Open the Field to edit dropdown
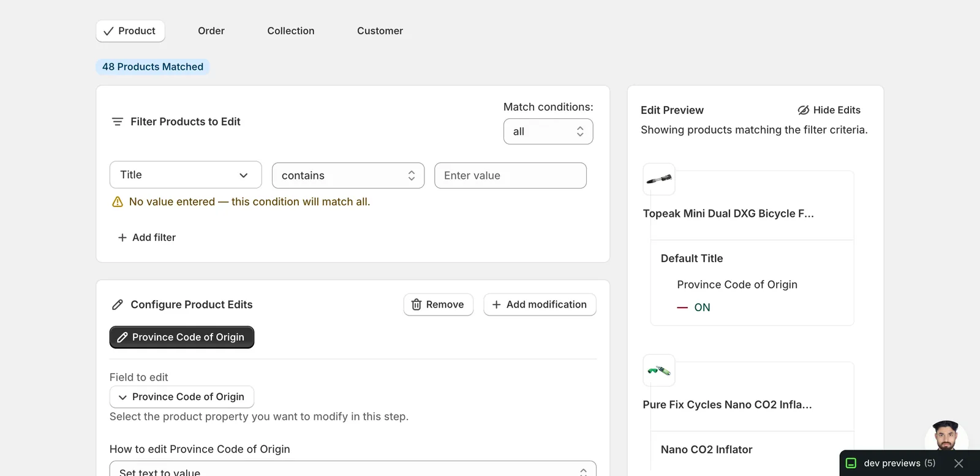The height and width of the screenshot is (476, 980). pos(182,397)
